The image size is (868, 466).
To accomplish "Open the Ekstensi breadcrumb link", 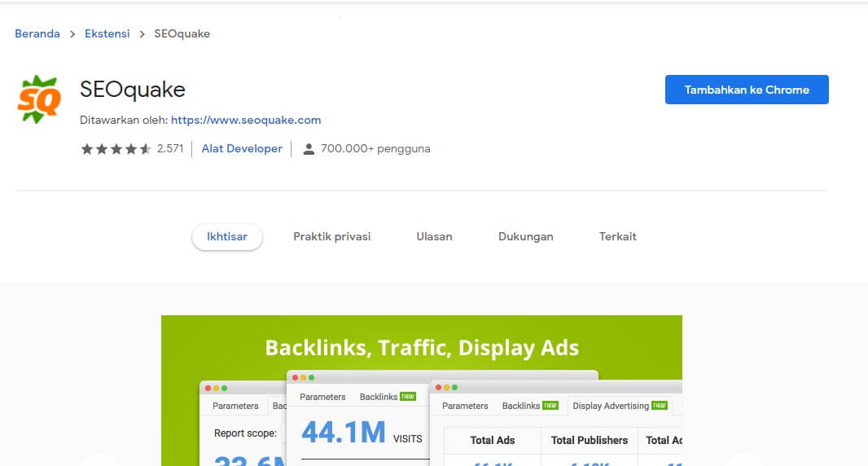I will pos(107,33).
